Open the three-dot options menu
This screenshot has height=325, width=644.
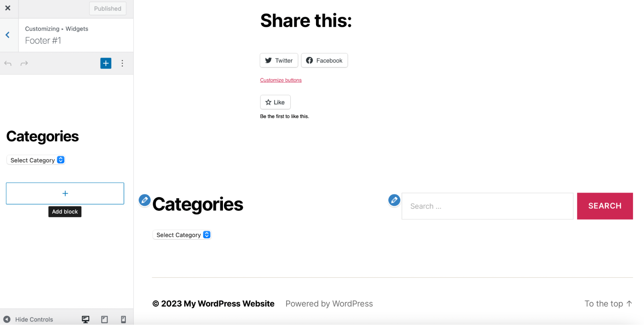click(x=122, y=63)
